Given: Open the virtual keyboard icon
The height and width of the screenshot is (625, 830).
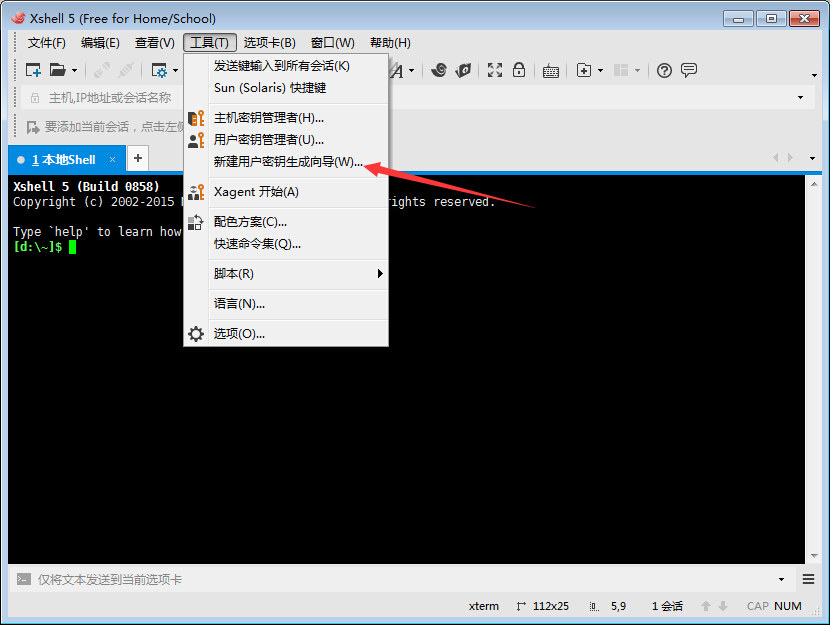Looking at the screenshot, I should [551, 70].
